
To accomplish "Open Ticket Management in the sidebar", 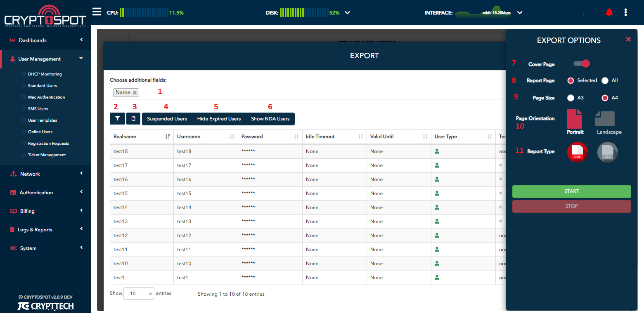I will tap(47, 155).
